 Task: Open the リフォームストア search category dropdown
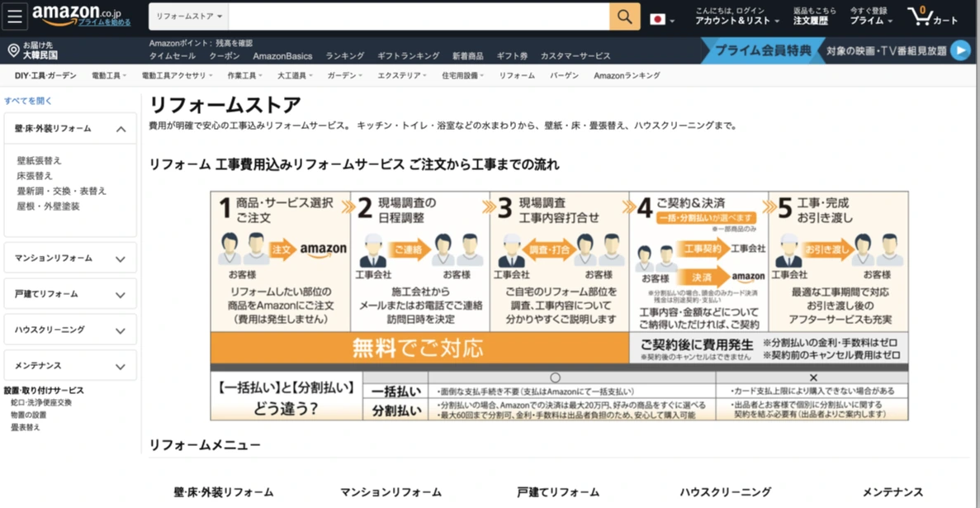189,17
